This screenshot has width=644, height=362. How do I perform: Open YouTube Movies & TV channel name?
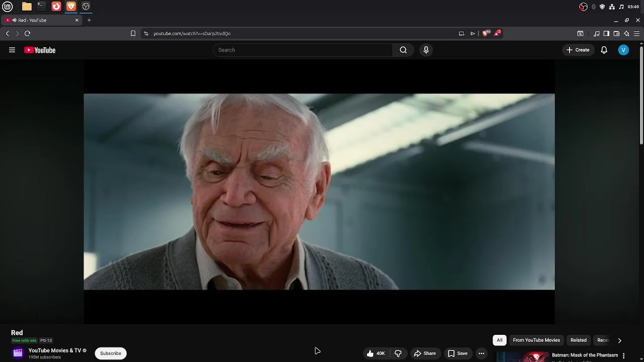tap(55, 350)
